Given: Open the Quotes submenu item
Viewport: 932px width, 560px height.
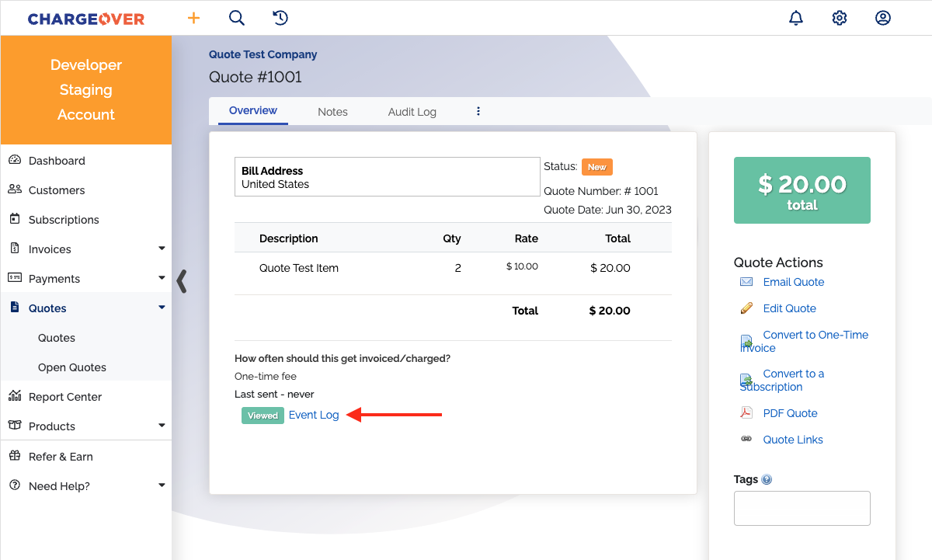Looking at the screenshot, I should [x=57, y=338].
